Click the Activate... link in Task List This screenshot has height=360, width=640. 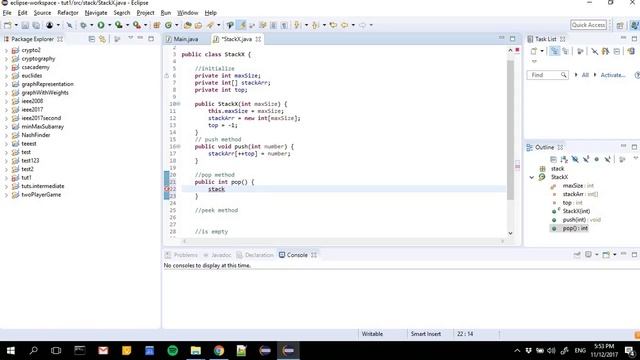pos(613,75)
